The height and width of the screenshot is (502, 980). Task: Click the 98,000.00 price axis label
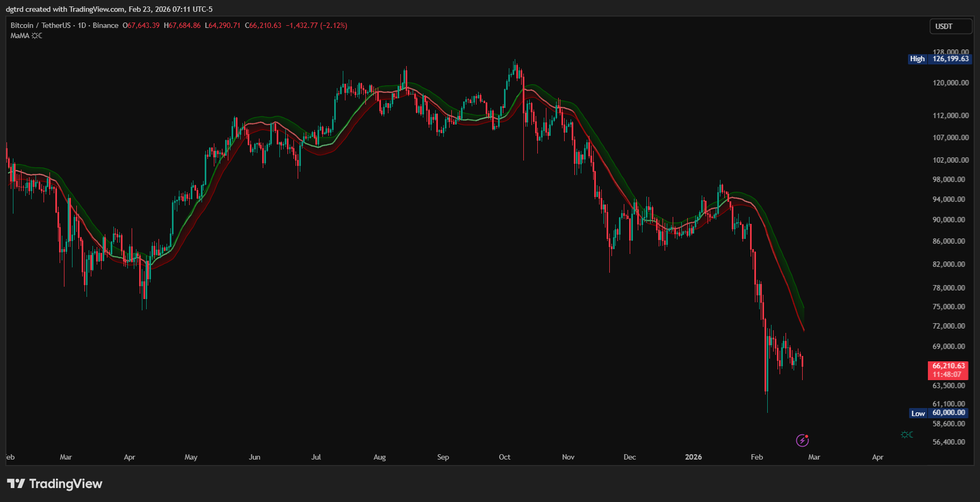[x=949, y=179]
